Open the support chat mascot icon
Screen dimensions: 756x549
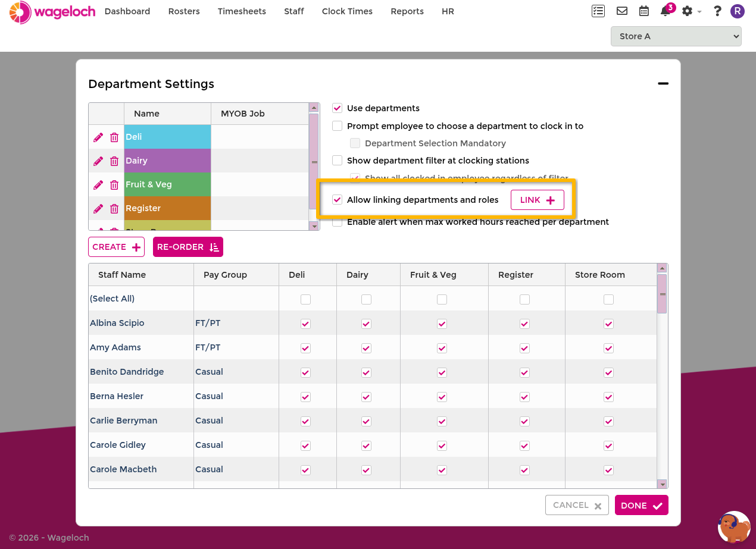734,527
